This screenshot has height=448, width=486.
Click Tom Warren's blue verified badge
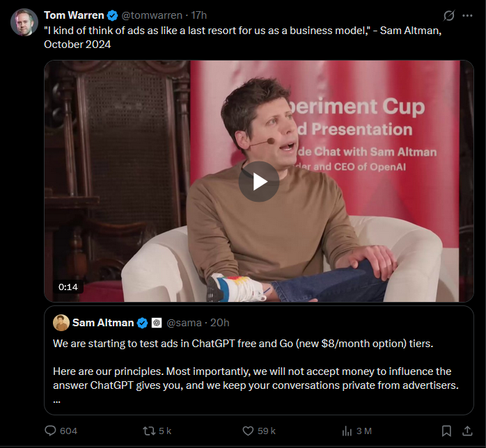(111, 15)
